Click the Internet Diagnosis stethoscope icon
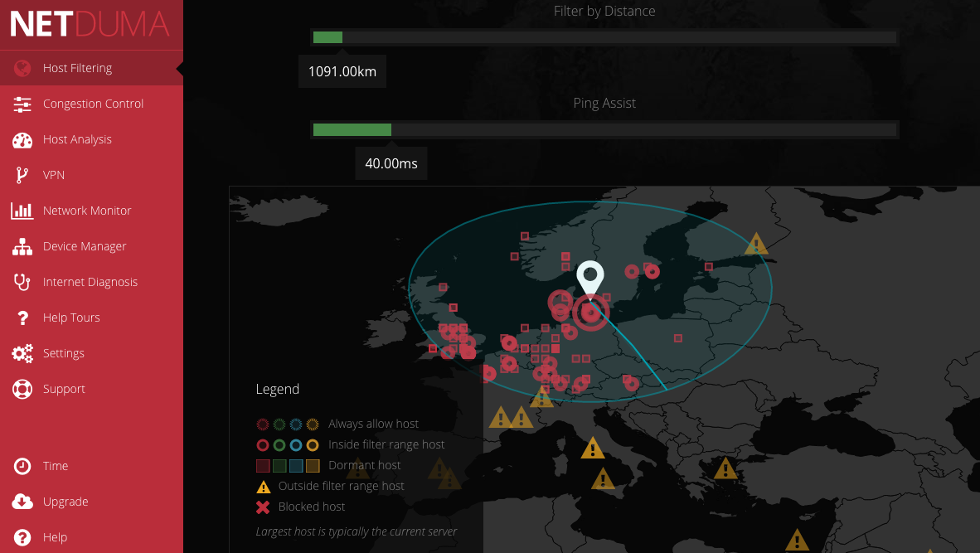This screenshot has width=980, height=553. tap(22, 283)
